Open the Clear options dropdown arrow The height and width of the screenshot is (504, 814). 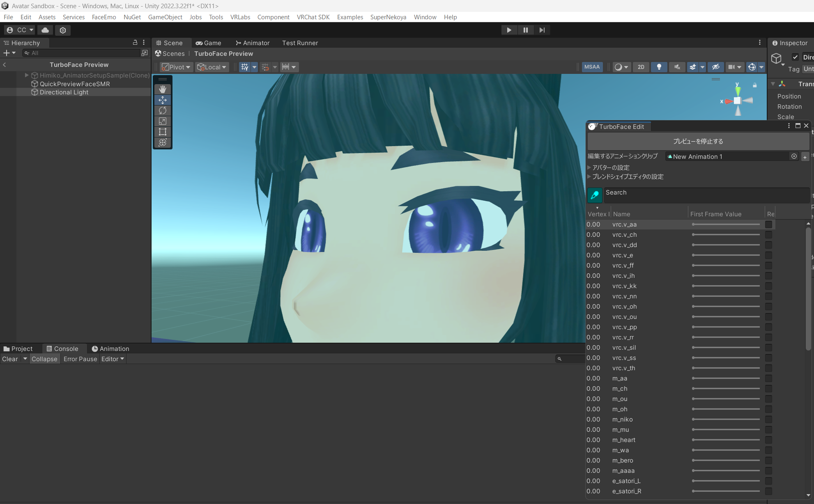pos(25,359)
